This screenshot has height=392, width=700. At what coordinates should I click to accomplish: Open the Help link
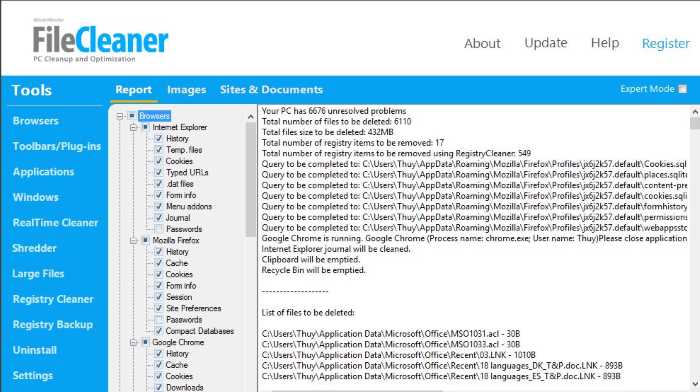(605, 43)
